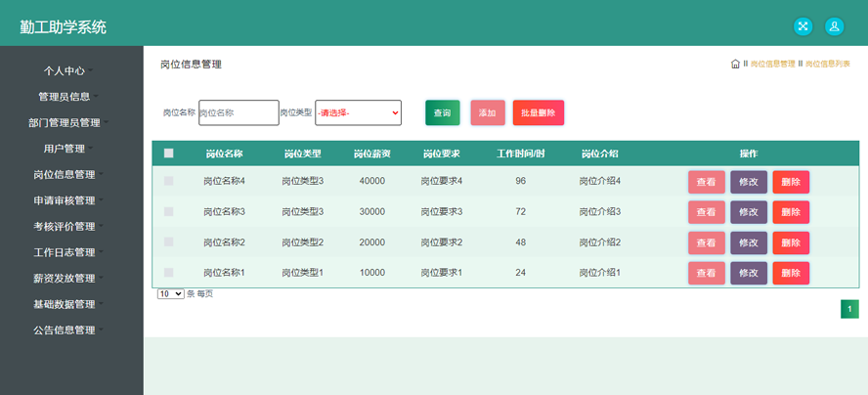Open the user profile avatar icon
Screen dimensions: 868x395
pos(834,26)
